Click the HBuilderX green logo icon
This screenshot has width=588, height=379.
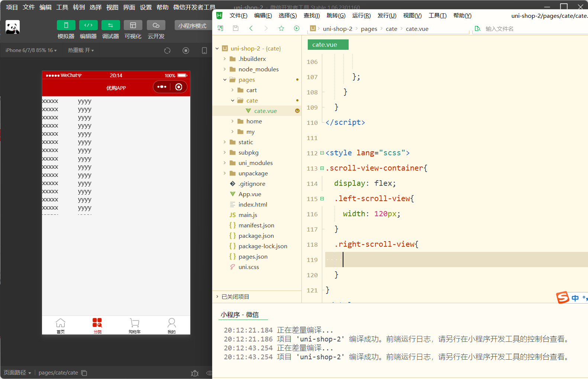[x=219, y=15]
